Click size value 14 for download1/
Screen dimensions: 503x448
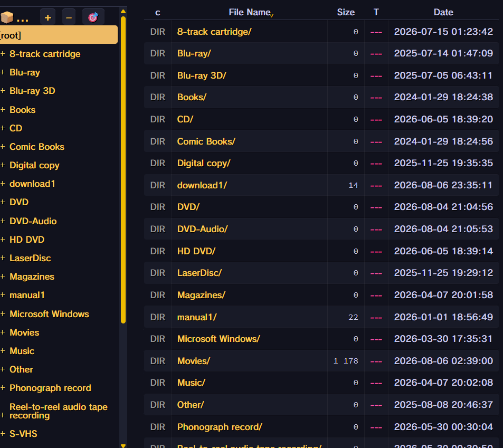pyautogui.click(x=353, y=185)
